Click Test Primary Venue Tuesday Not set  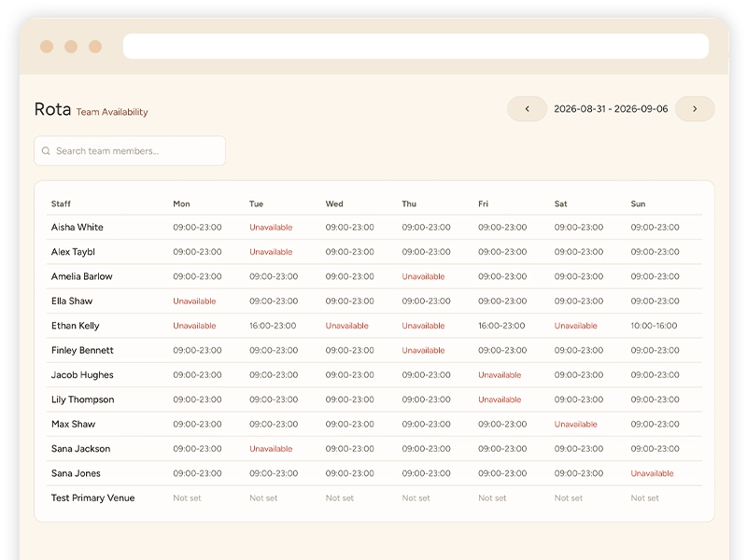(263, 498)
